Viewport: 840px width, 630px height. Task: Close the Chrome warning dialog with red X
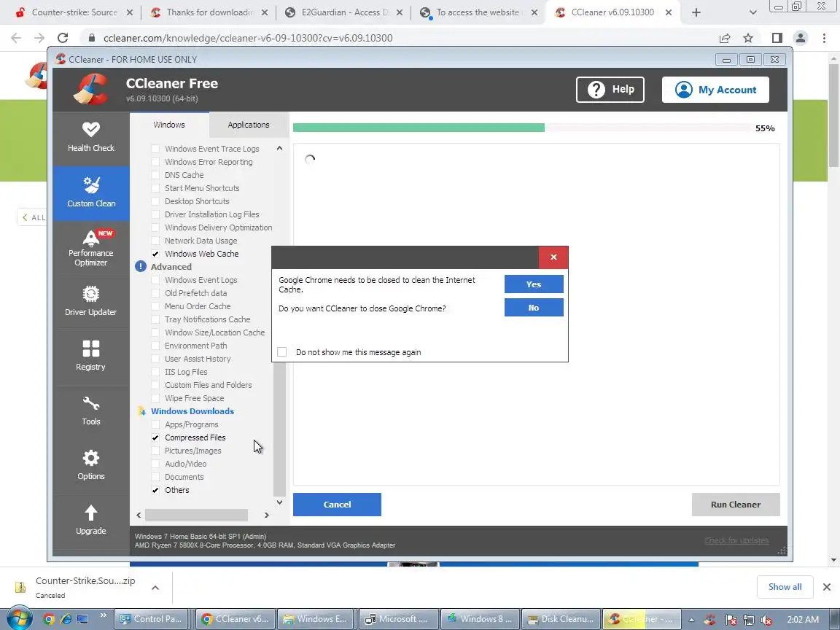(x=553, y=257)
